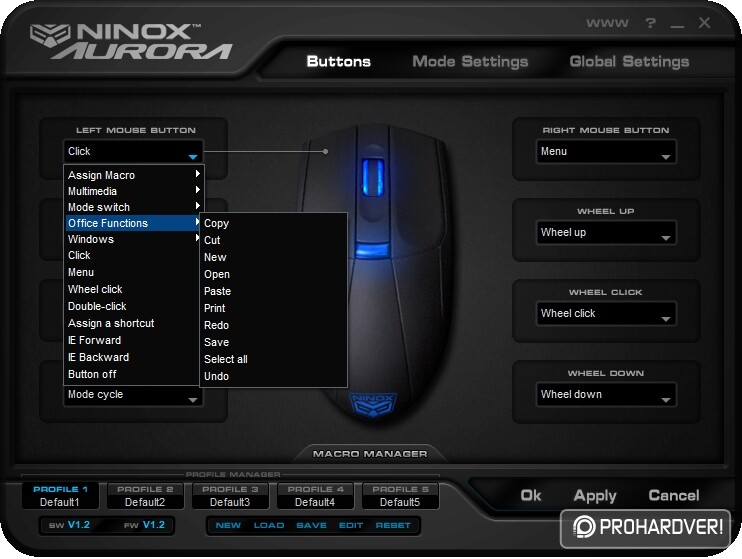742x559 pixels.
Task: Choose IE Backward option
Action: [133, 358]
